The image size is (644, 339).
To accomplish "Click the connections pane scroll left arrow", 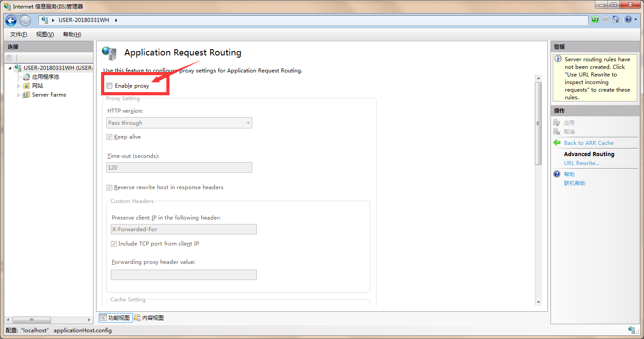I will 8,320.
